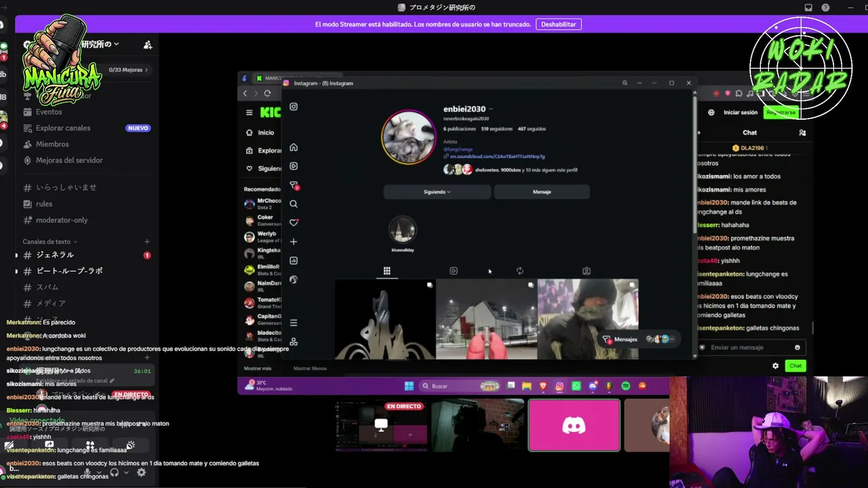
Task: Open Instagram search in the sidebar
Action: 294,204
